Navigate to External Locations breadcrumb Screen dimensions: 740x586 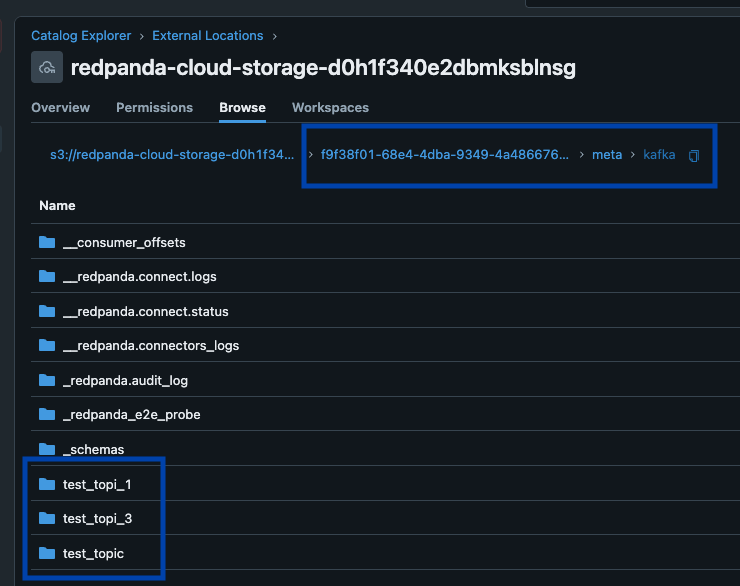[x=207, y=35]
